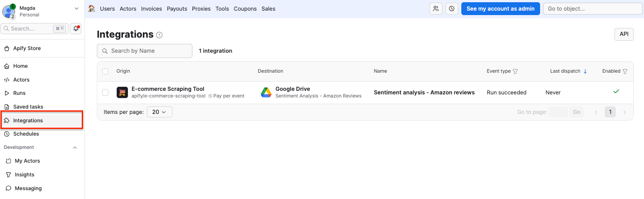This screenshot has width=644, height=199.
Task: Expand the Magda account switcher chevron
Action: pyautogui.click(x=77, y=8)
